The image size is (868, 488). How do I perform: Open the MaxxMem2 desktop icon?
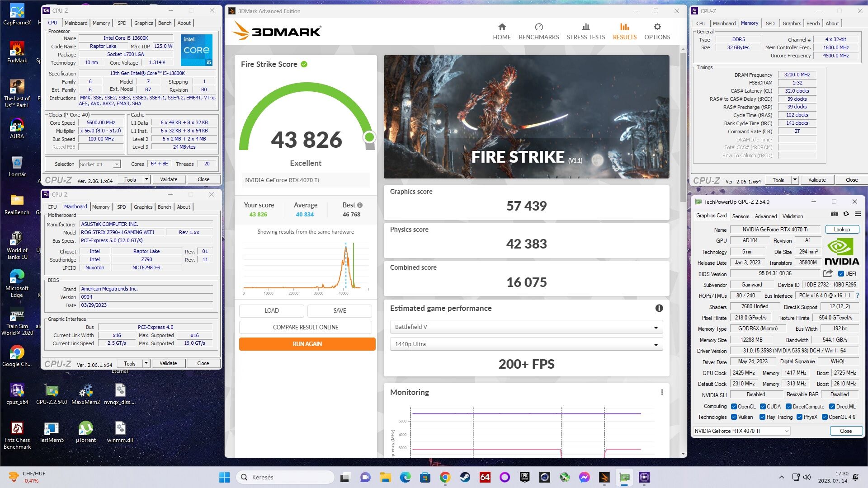click(x=85, y=394)
